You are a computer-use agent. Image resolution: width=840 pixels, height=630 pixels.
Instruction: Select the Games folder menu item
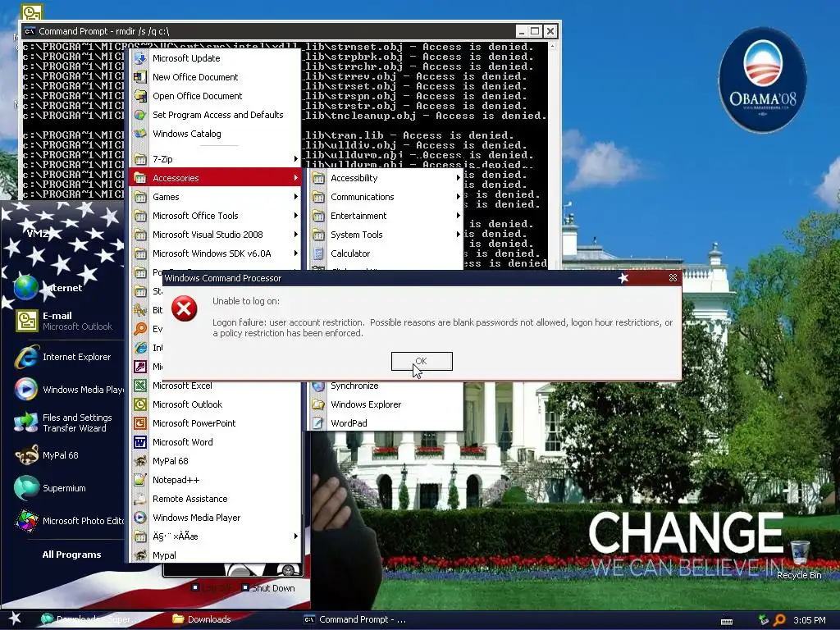click(x=216, y=197)
